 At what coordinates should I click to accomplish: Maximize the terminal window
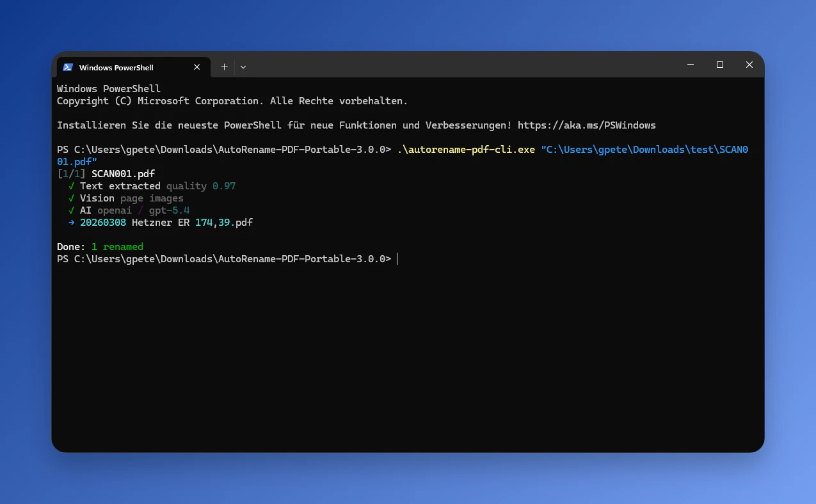pyautogui.click(x=720, y=65)
